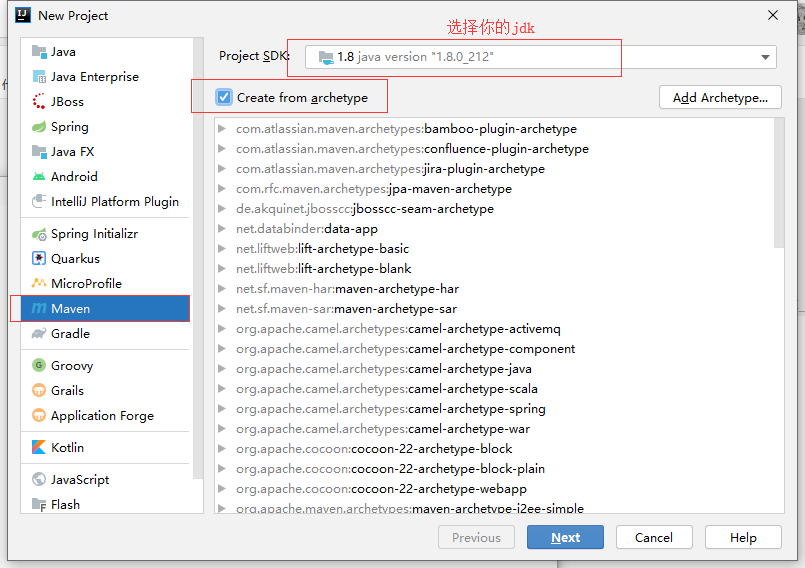This screenshot has width=805, height=568.
Task: Open Help for New Project
Action: tap(743, 537)
